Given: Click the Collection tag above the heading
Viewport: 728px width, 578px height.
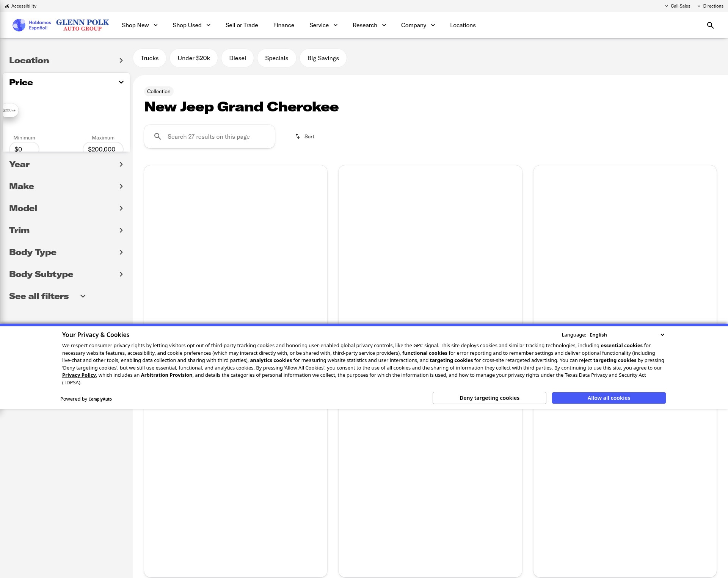Looking at the screenshot, I should click(158, 91).
